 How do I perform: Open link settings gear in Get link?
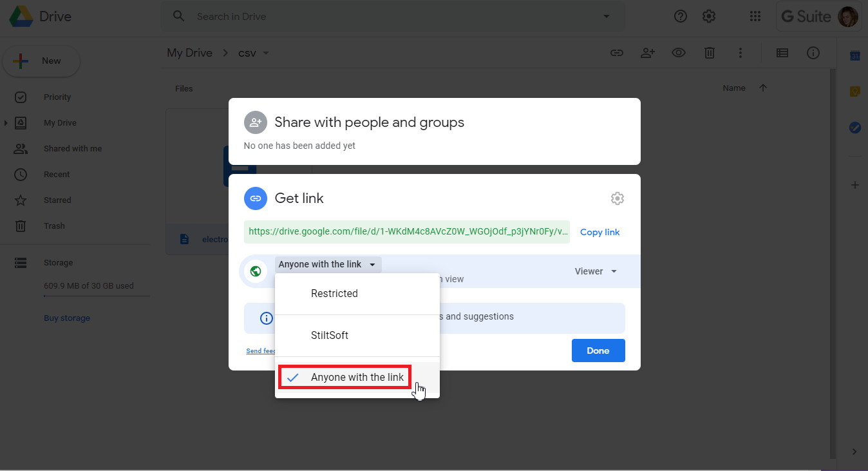[x=617, y=198]
